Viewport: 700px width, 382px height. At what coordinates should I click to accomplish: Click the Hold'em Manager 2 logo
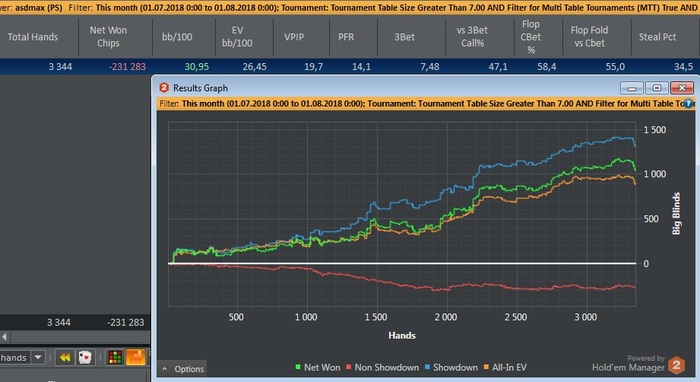tap(676, 365)
